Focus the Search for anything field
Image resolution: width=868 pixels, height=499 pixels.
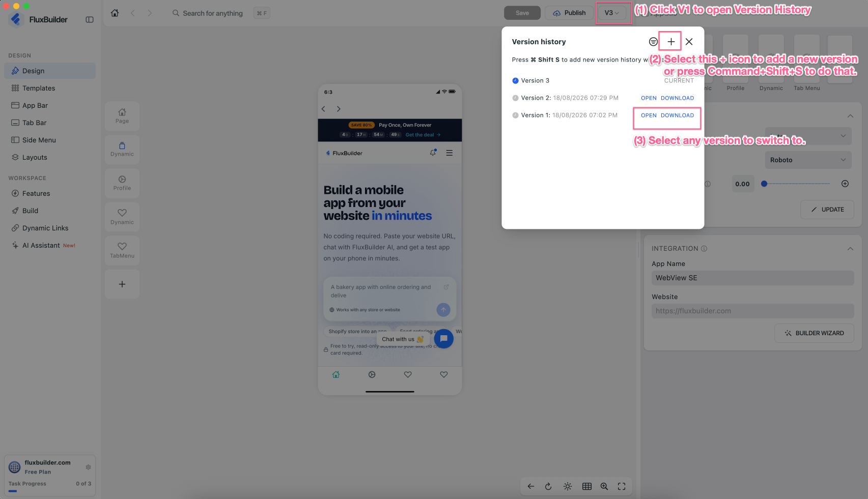click(x=213, y=13)
